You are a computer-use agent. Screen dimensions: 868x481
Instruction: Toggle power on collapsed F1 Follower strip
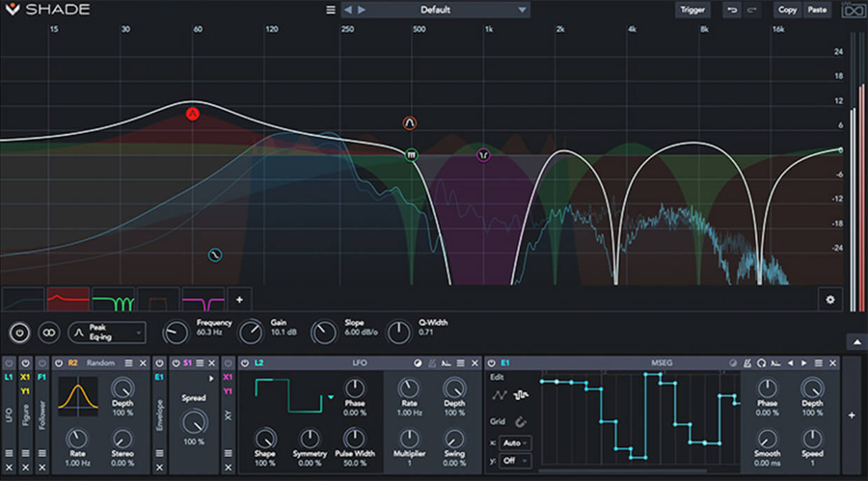pyautogui.click(x=42, y=363)
